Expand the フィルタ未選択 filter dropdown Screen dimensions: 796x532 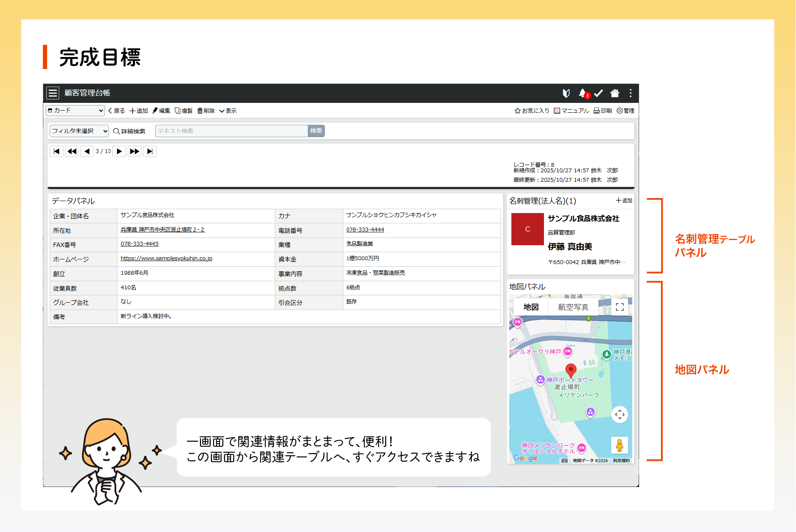pyautogui.click(x=79, y=131)
